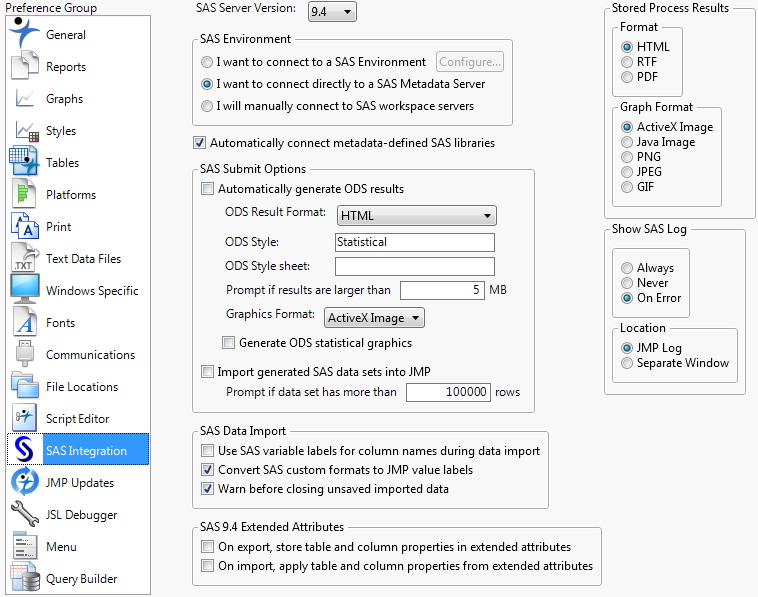Click the Configure... button

[x=470, y=62]
